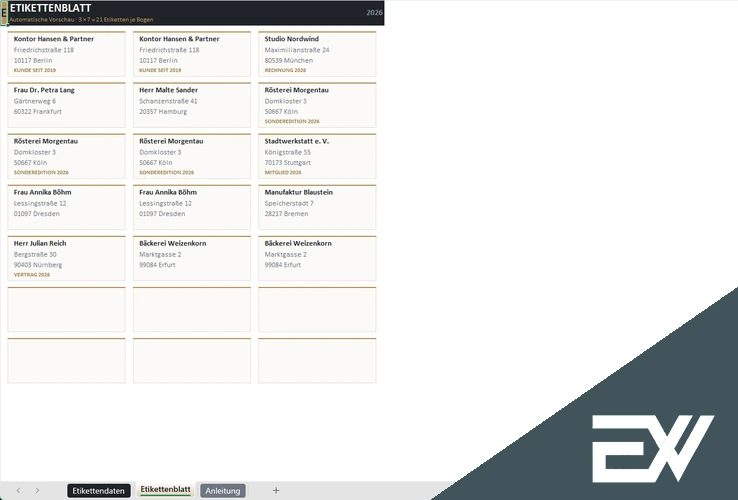Click the previous sheet navigation arrow
Screen dimensions: 738x500
[x=18, y=491]
